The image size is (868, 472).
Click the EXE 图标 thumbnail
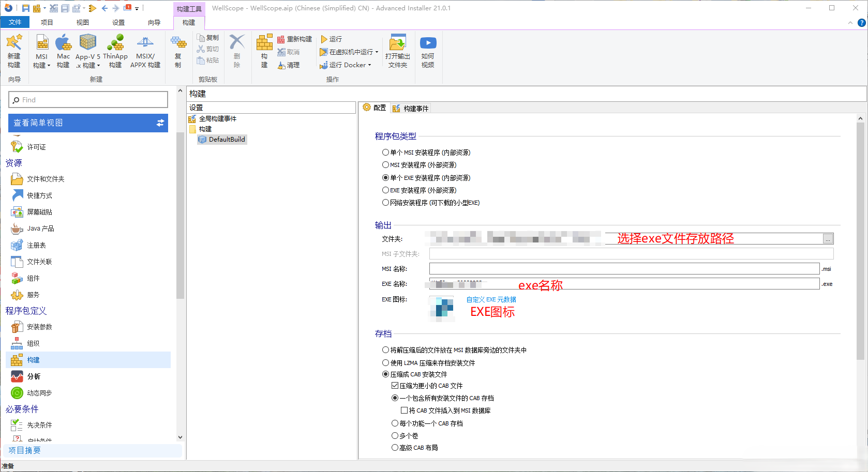click(442, 309)
